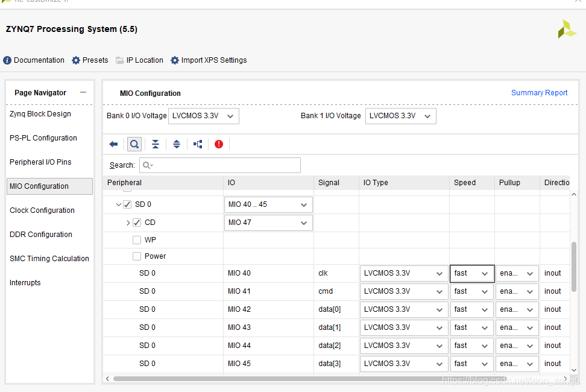Enable the Power checkbox
586x392 pixels.
pos(137,256)
